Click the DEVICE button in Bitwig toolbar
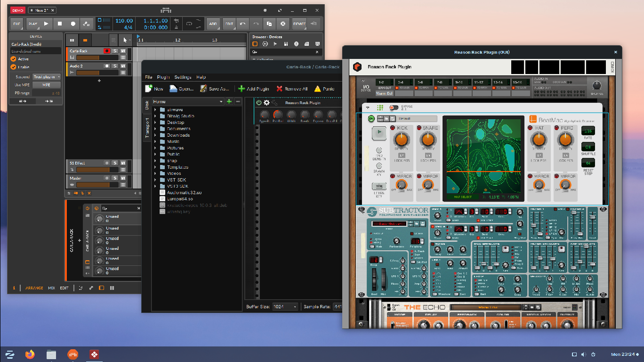 pyautogui.click(x=299, y=24)
